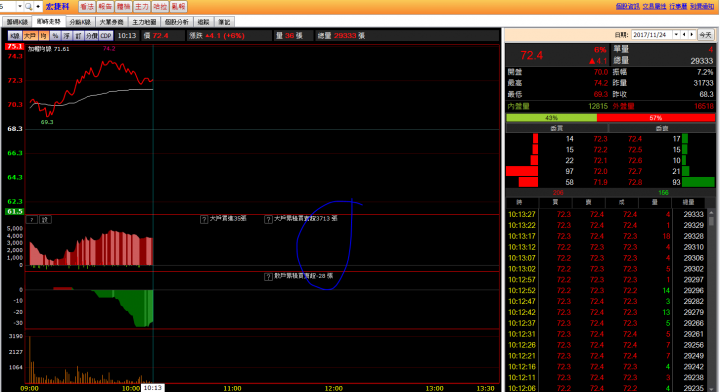Viewport: 720px width, 392px height.
Task: Click the 體檢 toolbar button
Action: (124, 6)
